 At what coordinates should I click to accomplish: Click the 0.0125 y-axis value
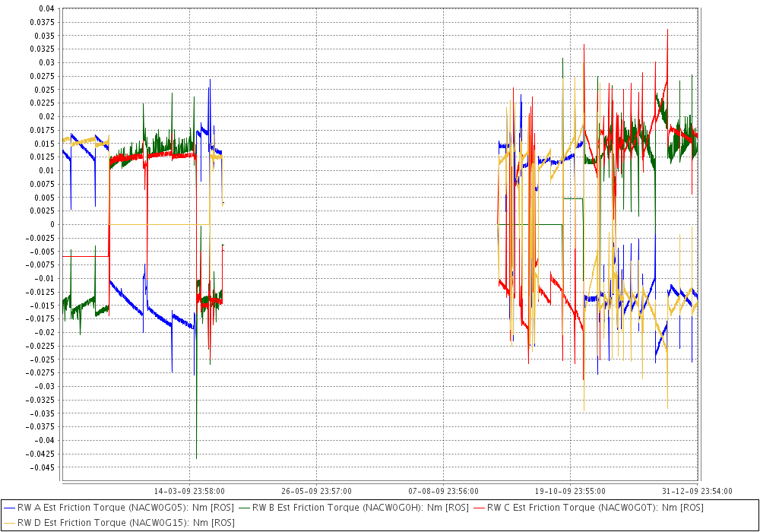tap(43, 157)
